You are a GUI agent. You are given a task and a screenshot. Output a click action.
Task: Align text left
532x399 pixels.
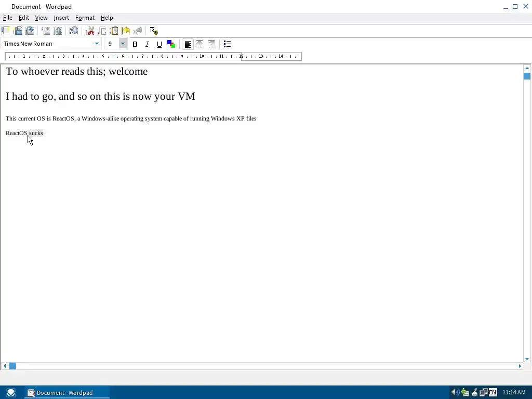[188, 44]
